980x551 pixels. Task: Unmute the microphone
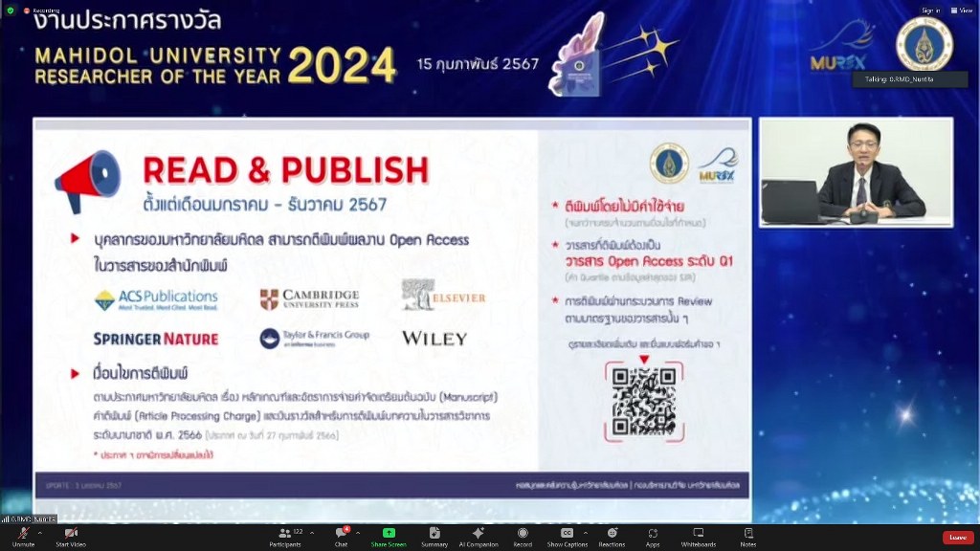23,535
